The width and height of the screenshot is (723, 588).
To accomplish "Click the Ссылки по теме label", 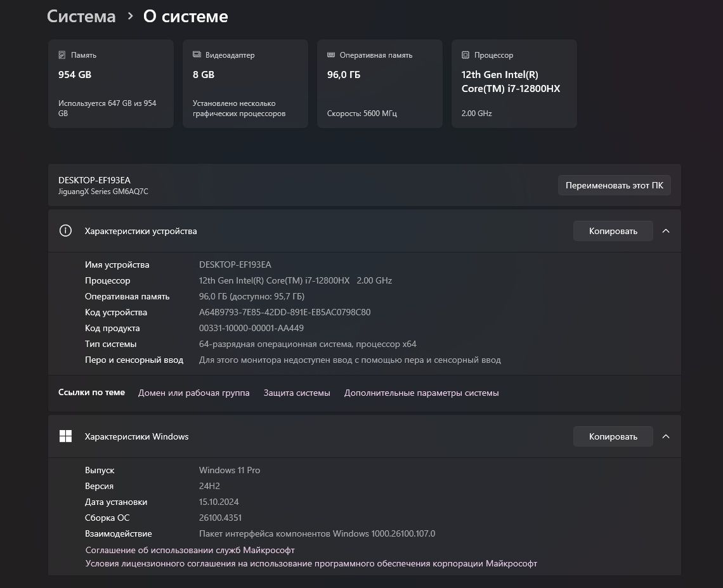I will (x=91, y=393).
